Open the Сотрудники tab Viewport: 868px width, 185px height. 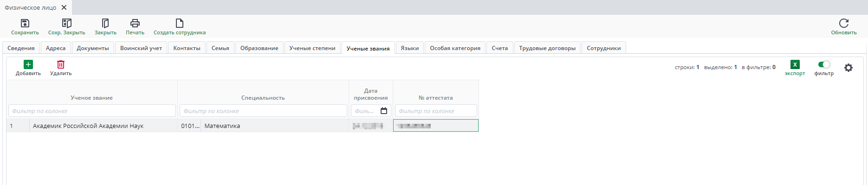(604, 48)
